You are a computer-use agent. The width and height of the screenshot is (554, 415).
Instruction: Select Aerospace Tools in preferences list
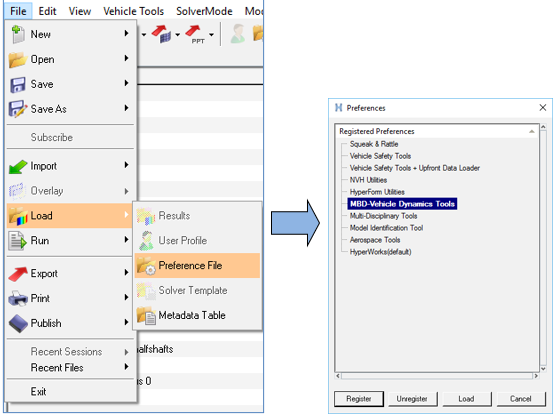click(375, 240)
